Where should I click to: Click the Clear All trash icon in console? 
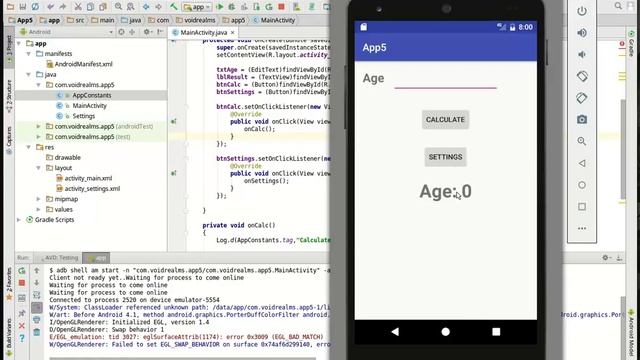pos(37,333)
